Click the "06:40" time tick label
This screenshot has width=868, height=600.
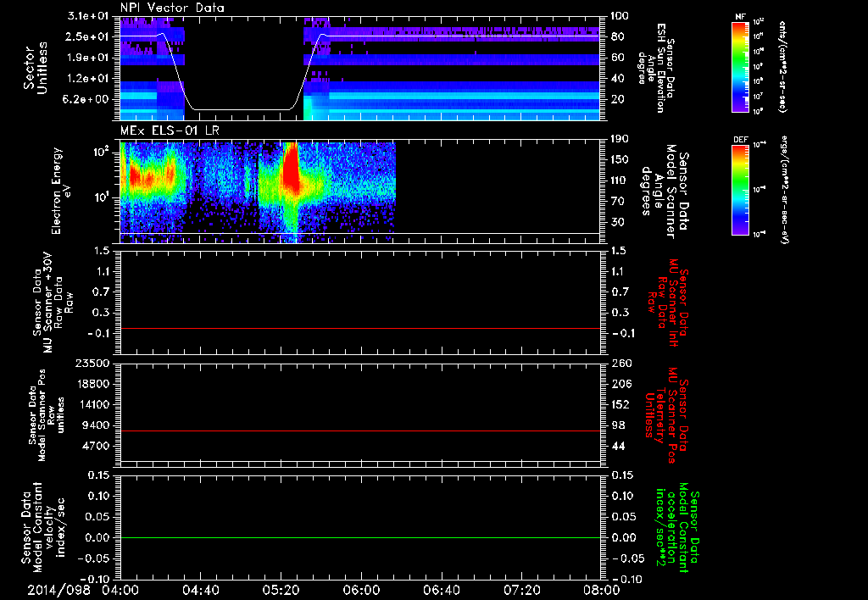[441, 590]
